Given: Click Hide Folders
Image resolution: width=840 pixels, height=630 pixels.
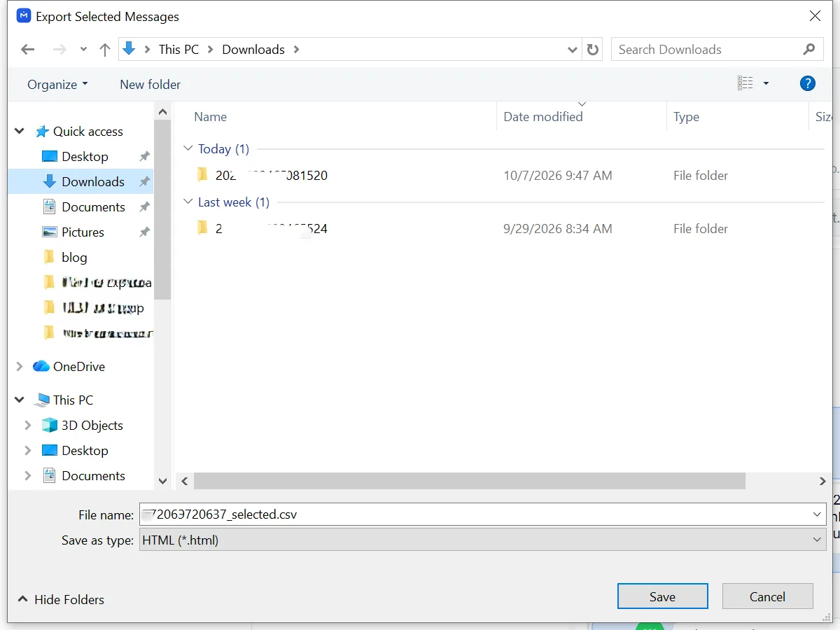Looking at the screenshot, I should pos(61,600).
